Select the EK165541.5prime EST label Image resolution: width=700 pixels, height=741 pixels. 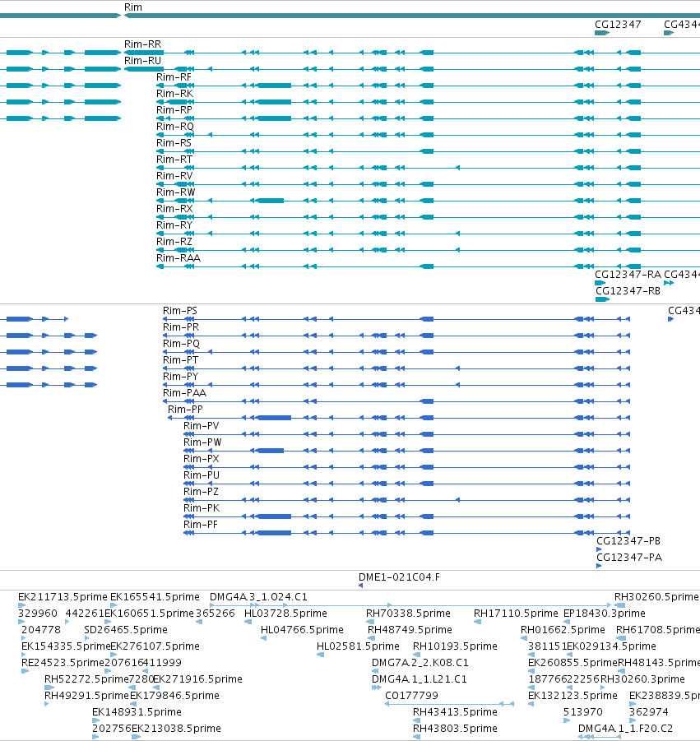coord(155,597)
